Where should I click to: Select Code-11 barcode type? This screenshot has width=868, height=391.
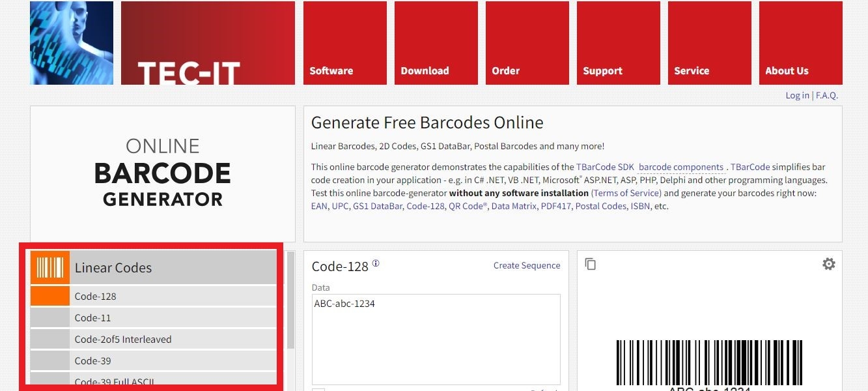pos(154,318)
